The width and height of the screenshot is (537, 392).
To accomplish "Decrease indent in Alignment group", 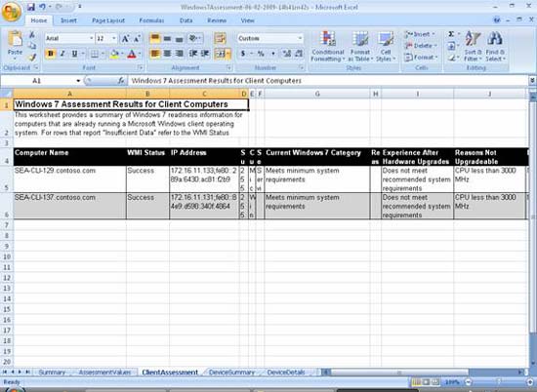I will pyautogui.click(x=193, y=54).
